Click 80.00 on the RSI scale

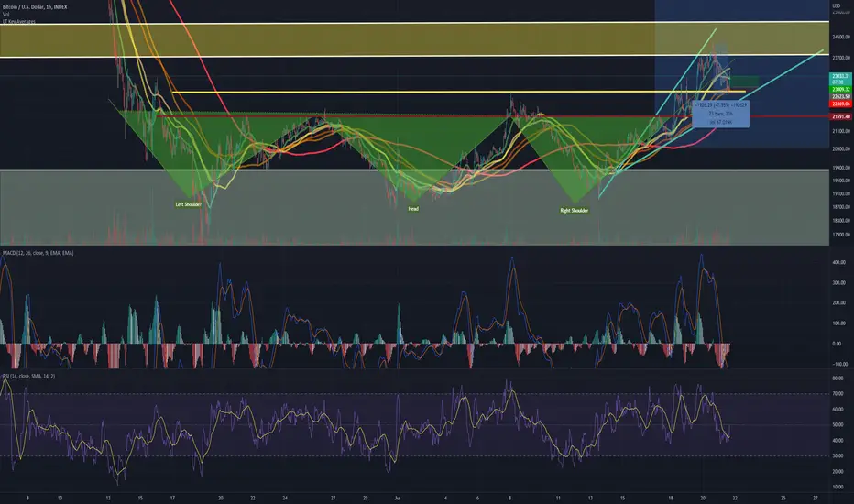[838, 378]
